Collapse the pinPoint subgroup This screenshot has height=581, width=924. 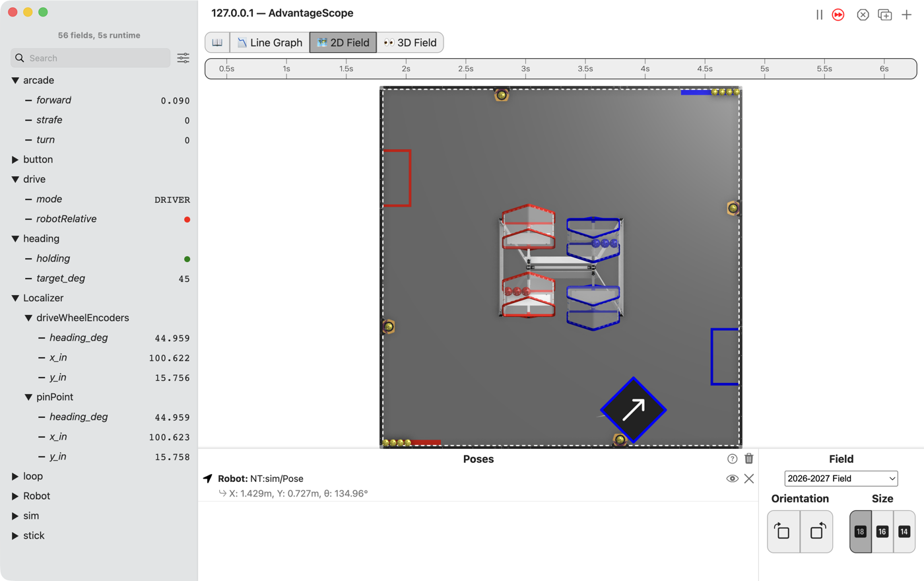pos(28,397)
